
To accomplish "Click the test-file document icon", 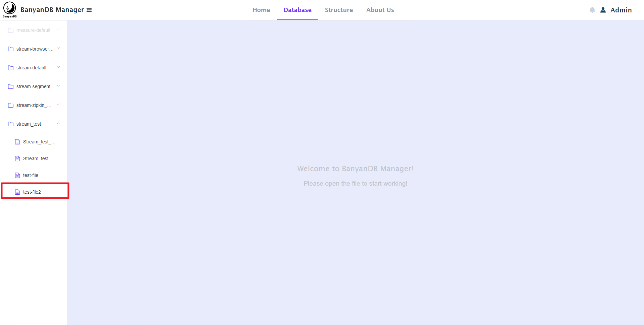I will 17,175.
